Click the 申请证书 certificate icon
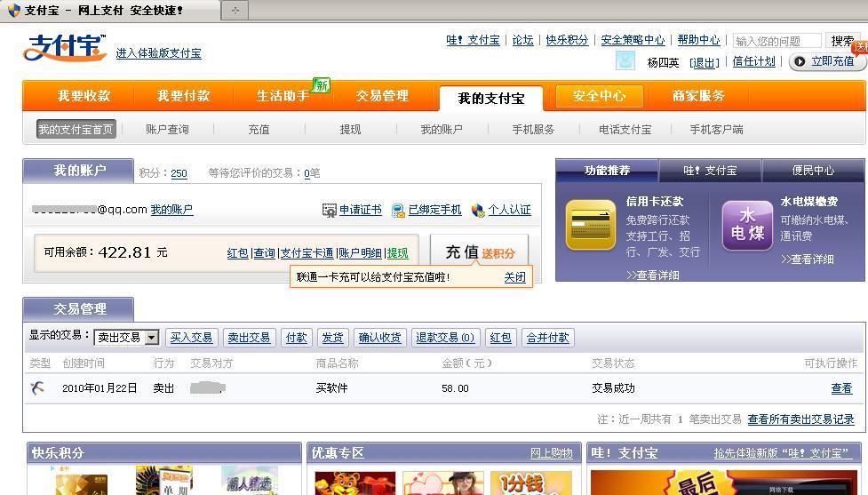The height and width of the screenshot is (495, 868). [x=329, y=211]
